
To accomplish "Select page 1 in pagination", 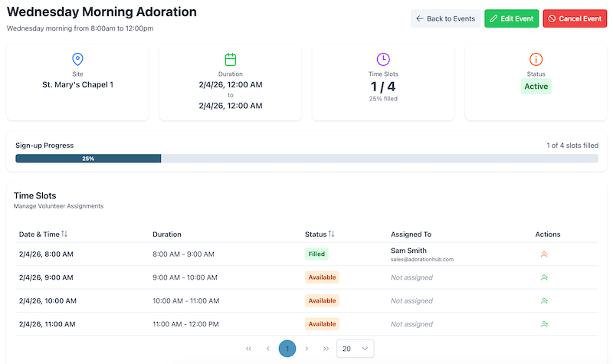I will [287, 349].
